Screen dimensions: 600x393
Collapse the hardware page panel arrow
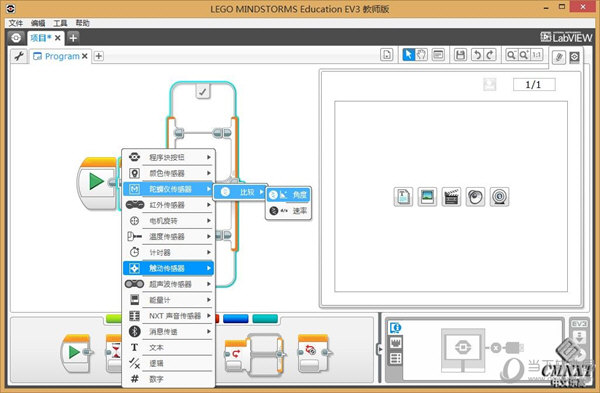(x=380, y=349)
